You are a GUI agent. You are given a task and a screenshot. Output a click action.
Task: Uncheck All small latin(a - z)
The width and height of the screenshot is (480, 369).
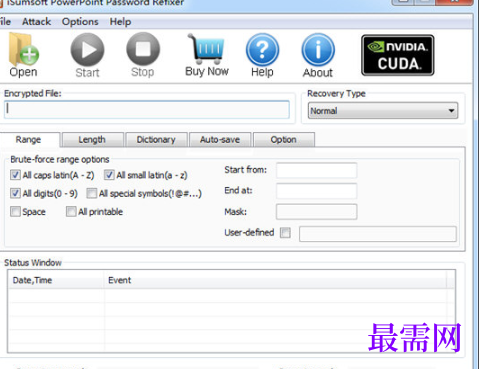[x=109, y=175]
